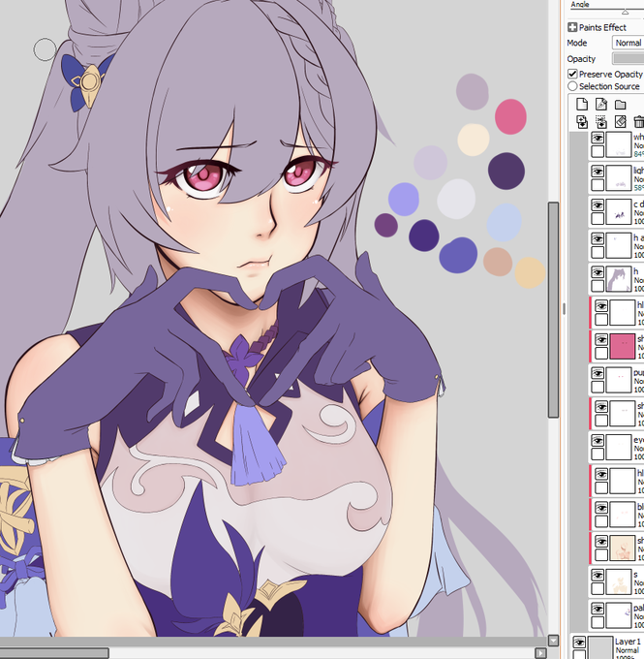Image resolution: width=644 pixels, height=659 pixels.
Task: Click the canvas vertical scrollbar thumb
Action: coord(553,310)
